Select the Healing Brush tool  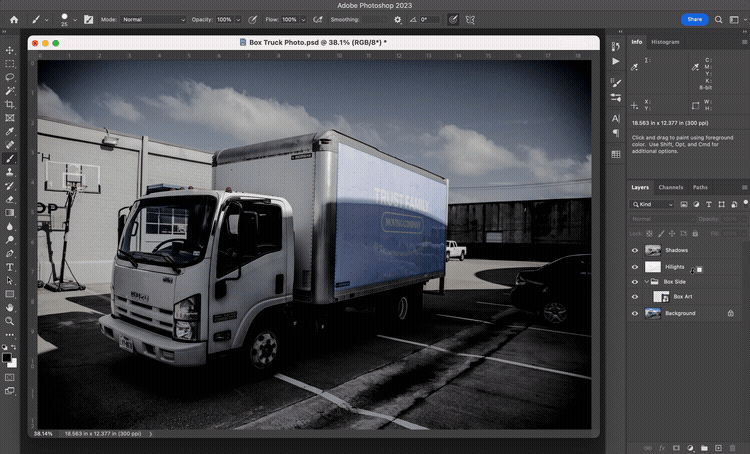pyautogui.click(x=10, y=145)
